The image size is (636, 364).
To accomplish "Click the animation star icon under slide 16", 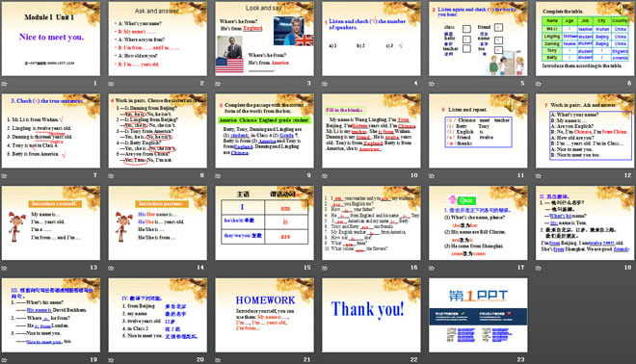I will (x=325, y=268).
